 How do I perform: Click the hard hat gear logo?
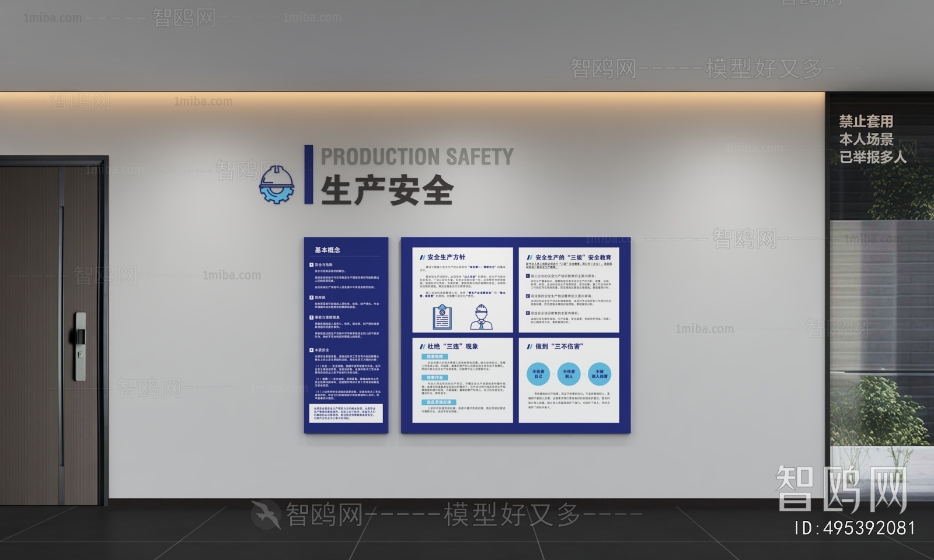click(x=276, y=183)
